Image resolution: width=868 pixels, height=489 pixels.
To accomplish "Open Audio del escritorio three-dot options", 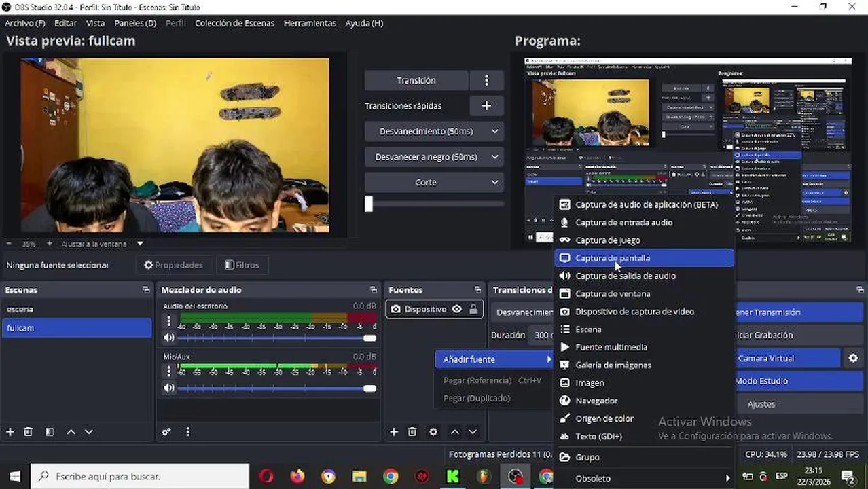I will [x=169, y=321].
